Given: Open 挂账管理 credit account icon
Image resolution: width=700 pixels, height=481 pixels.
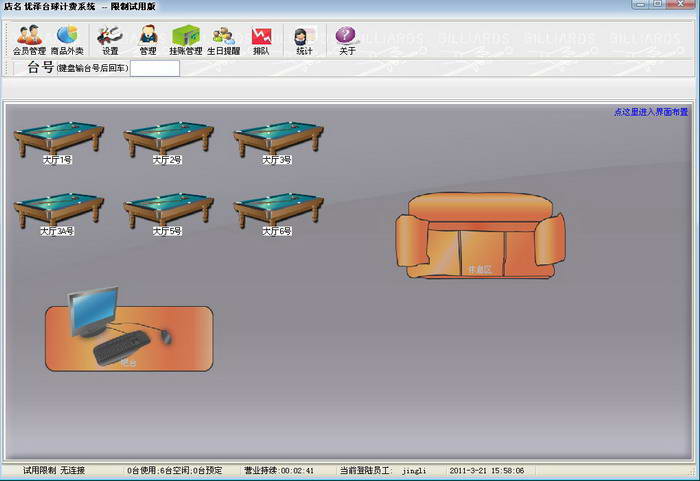Looking at the screenshot, I should click(186, 40).
